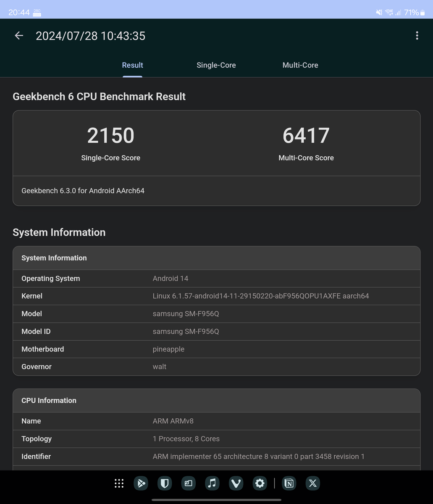This screenshot has height=504, width=433.
Task: Tap the navigation gesture handle bar
Action: [216, 500]
